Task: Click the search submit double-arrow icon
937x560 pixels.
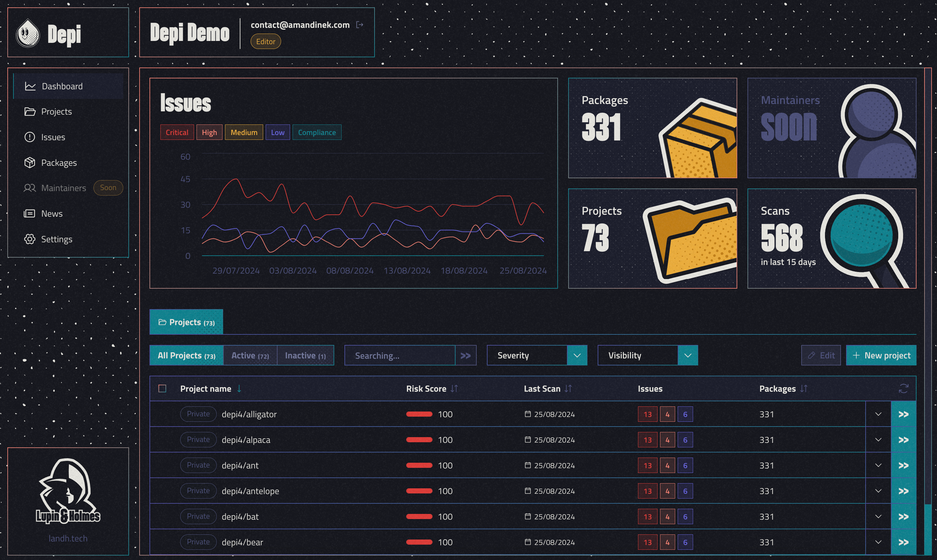Action: click(466, 356)
